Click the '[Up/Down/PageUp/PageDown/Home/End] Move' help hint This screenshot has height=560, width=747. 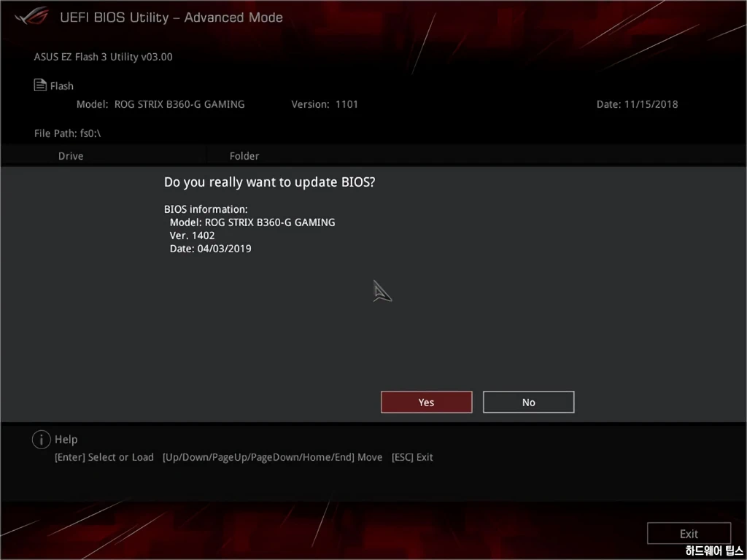(273, 457)
